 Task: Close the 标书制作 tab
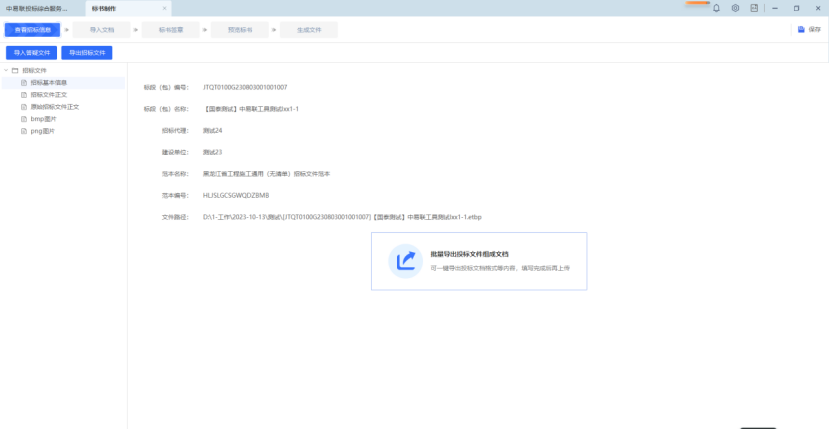pos(165,8)
